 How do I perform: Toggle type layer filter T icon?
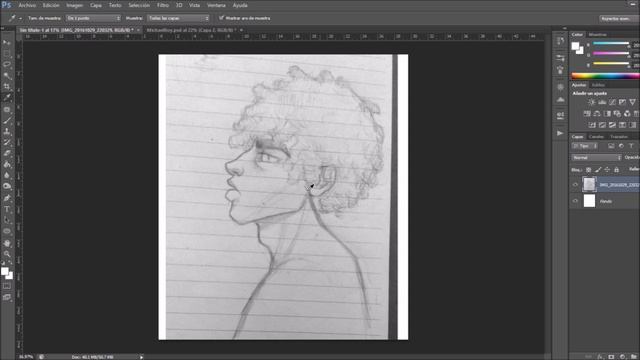(631, 146)
